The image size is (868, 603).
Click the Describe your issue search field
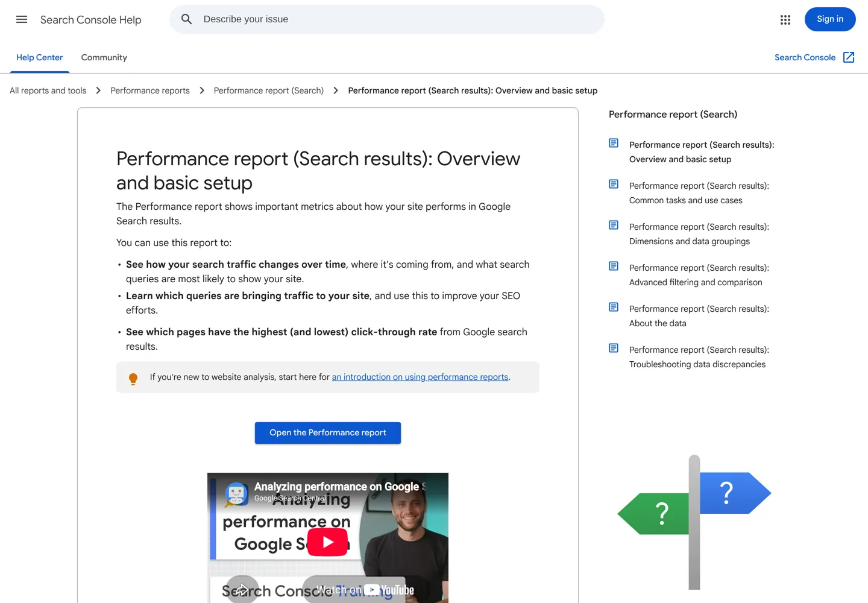pos(387,19)
